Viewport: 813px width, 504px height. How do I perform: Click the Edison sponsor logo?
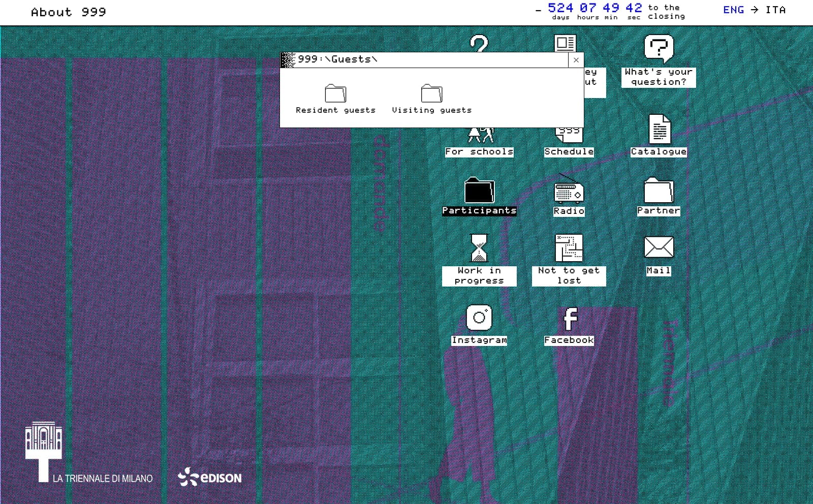pos(209,477)
